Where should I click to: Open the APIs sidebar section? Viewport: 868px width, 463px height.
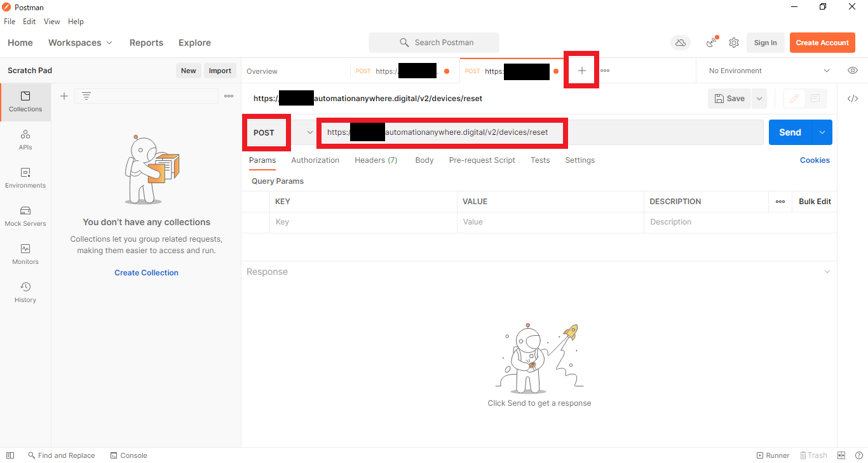coord(25,140)
